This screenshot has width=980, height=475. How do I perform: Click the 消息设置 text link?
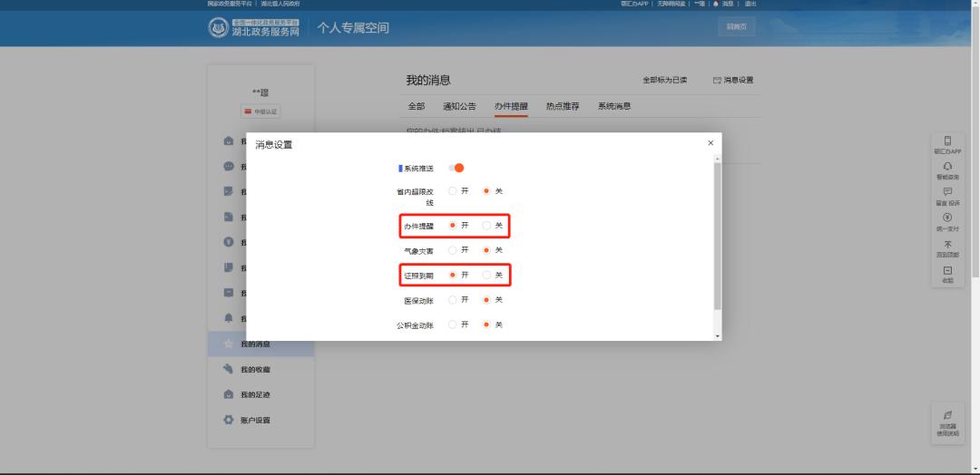pyautogui.click(x=739, y=80)
